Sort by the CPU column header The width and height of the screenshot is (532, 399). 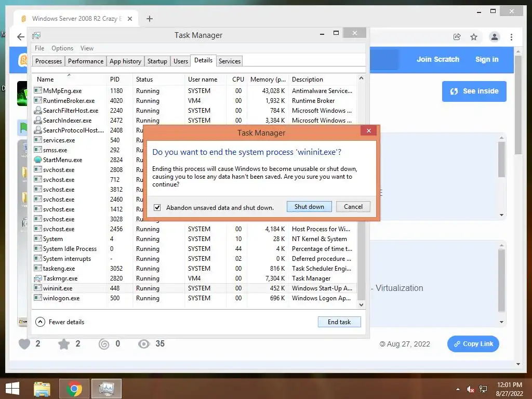point(237,79)
